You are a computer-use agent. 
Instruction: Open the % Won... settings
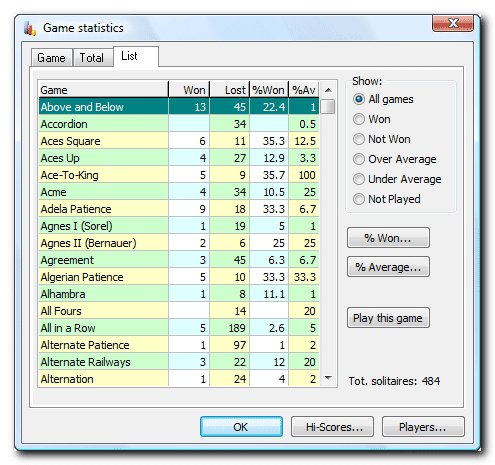[388, 238]
